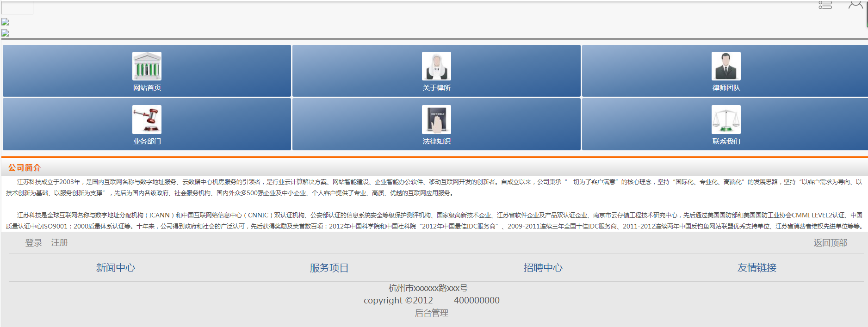Go to 新闻中心 in footer menu

115,268
